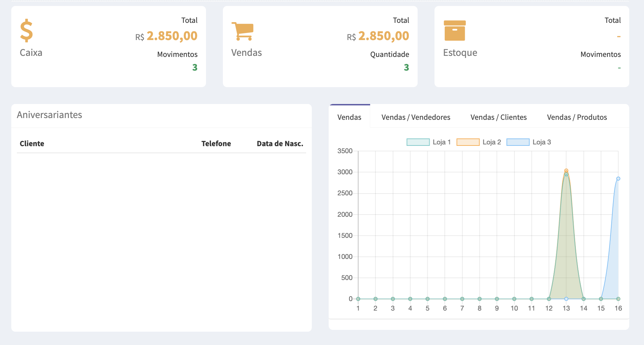Click the Caixa card label
The height and width of the screenshot is (345, 644).
(x=31, y=53)
